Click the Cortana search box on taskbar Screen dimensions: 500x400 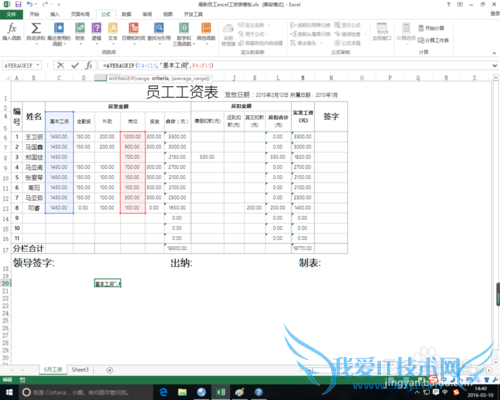(86, 392)
